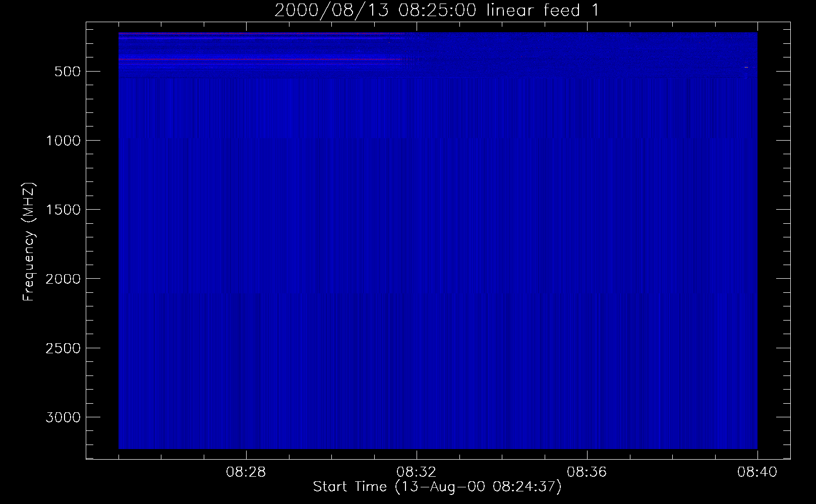Click the 3000 frequency tick label

tap(63, 417)
